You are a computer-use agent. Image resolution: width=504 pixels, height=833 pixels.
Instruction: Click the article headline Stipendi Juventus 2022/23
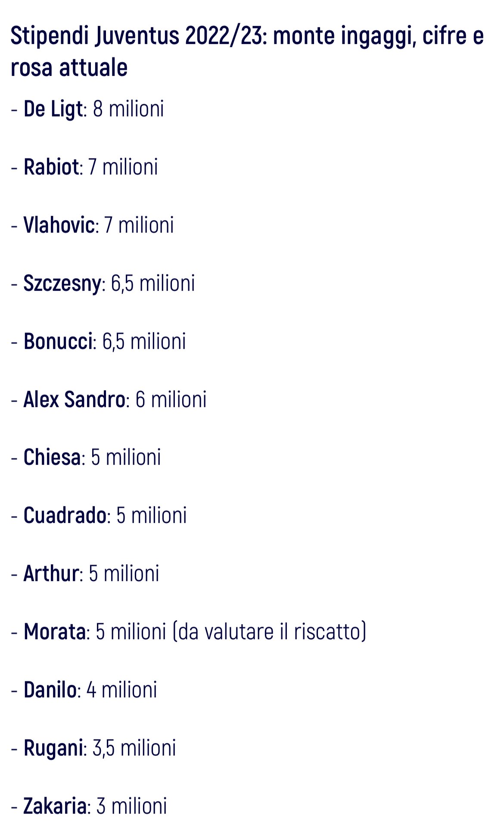[247, 51]
